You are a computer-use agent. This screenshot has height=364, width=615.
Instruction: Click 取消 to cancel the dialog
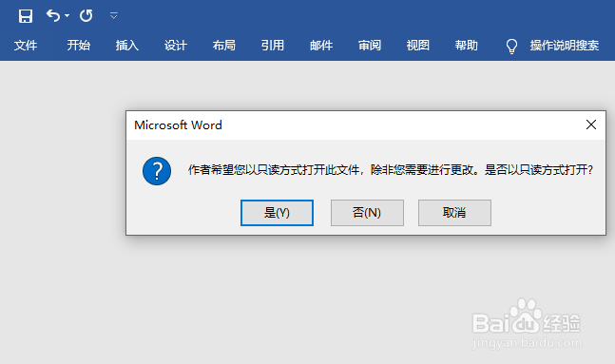pyautogui.click(x=454, y=213)
